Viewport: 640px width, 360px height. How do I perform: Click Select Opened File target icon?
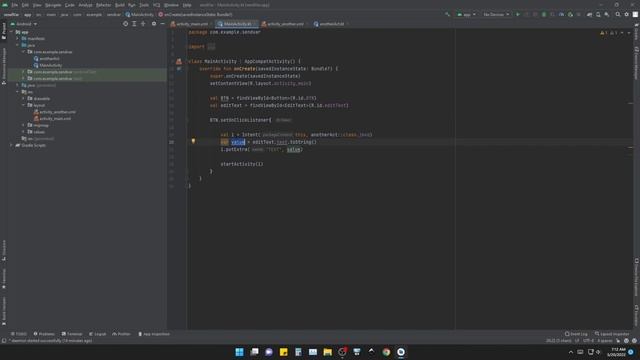125,24
